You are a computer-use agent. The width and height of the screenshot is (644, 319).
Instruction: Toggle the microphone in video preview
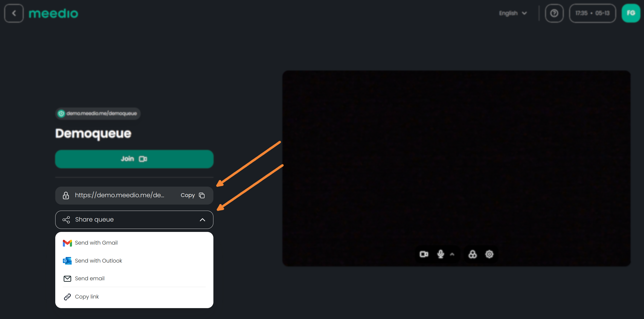441,254
